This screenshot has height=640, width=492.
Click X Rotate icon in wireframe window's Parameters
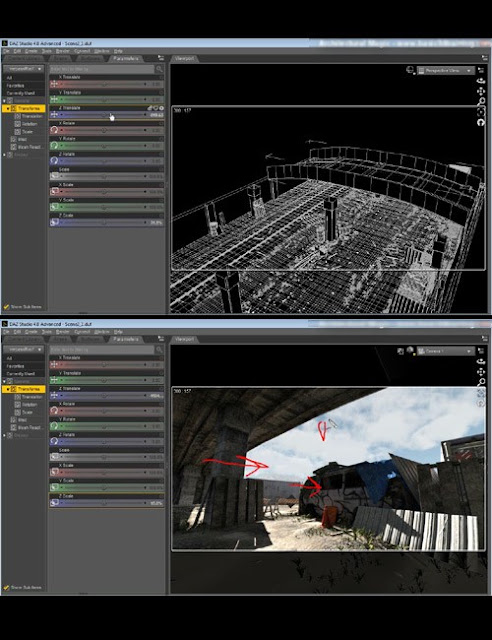click(x=54, y=130)
